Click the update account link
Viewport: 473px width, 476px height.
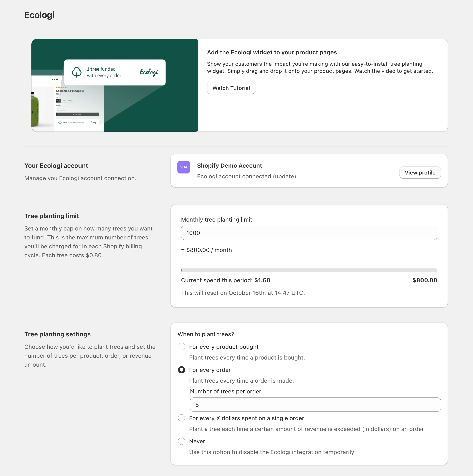(x=284, y=176)
